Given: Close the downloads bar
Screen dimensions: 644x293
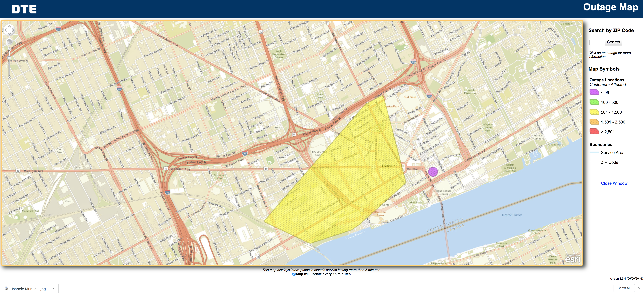Looking at the screenshot, I should [x=639, y=288].
